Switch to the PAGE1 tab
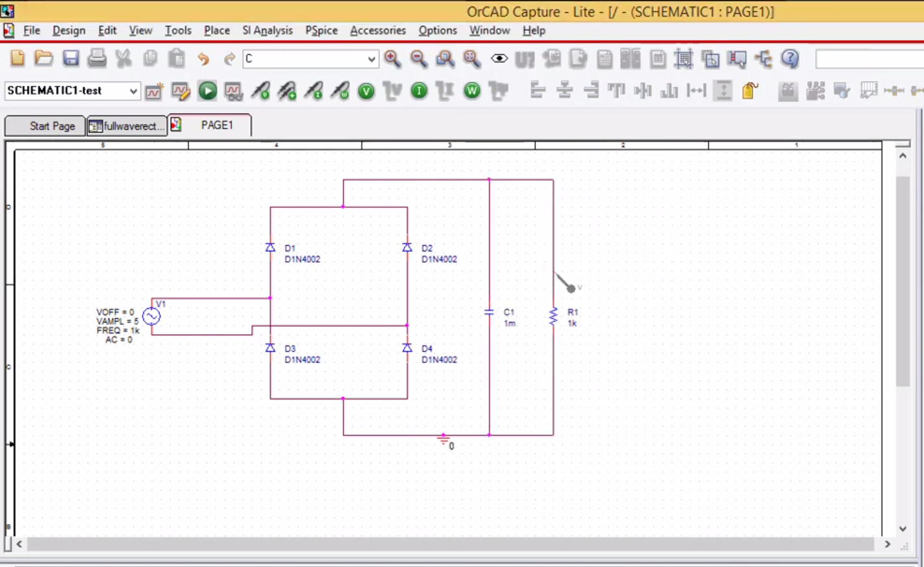Screen dimensions: 924x567 point(210,125)
